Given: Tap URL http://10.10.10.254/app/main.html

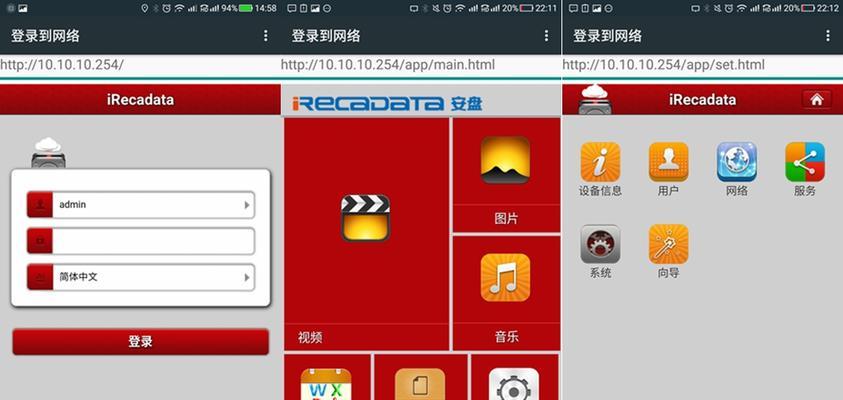Looking at the screenshot, I should pos(388,65).
